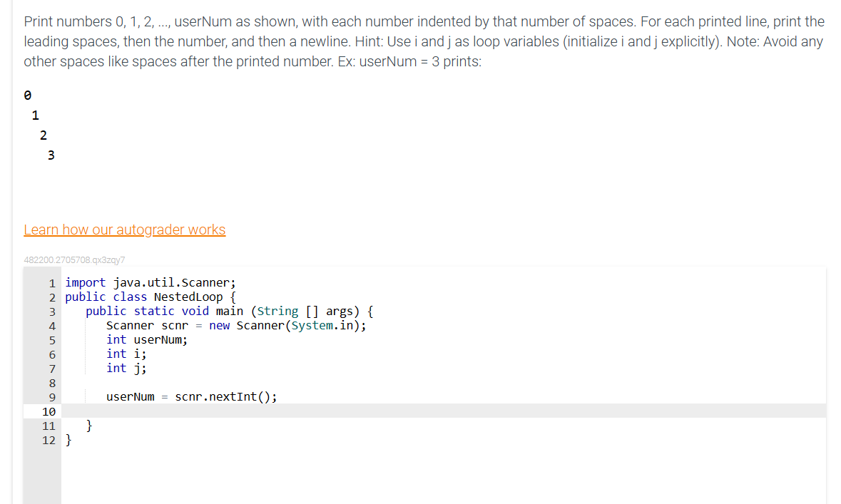Click the 'userNum = scnr.nextInt();' line
Screen dimensions: 841x504
coord(191,397)
